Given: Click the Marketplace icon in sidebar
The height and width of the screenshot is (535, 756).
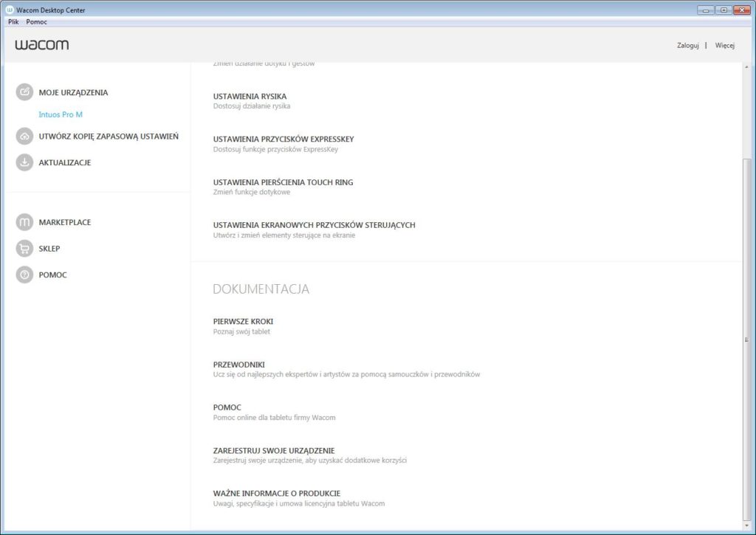Looking at the screenshot, I should click(24, 222).
